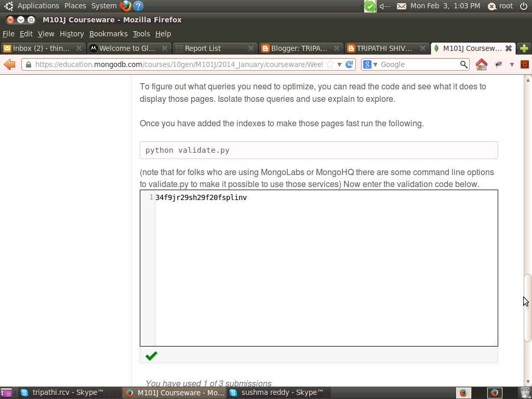Open the help icon in top panel
Image resolution: width=532 pixels, height=399 pixels.
138,6
